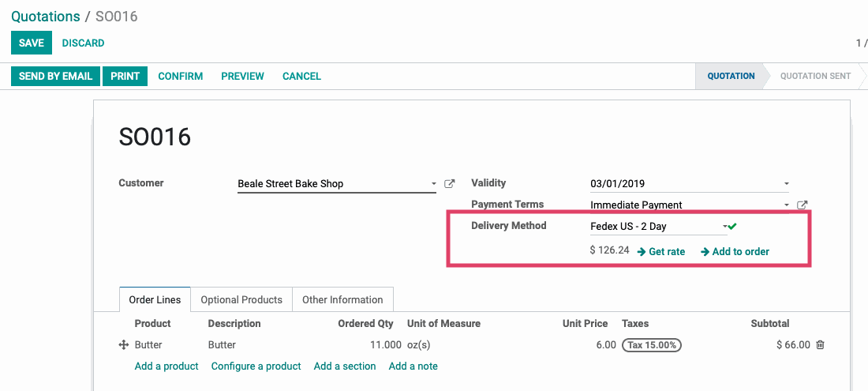
Task: Switch to Optional Products tab
Action: (x=241, y=299)
